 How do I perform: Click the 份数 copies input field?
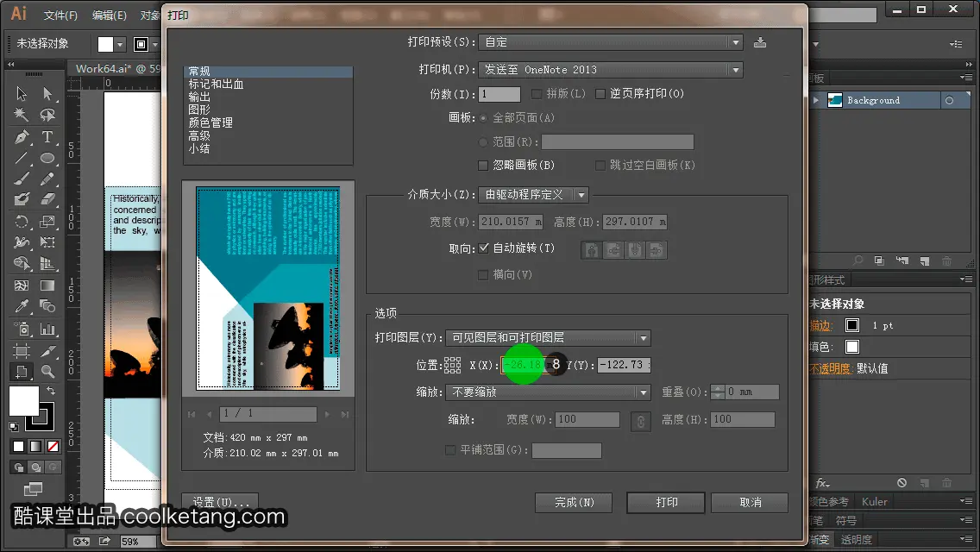pos(499,94)
